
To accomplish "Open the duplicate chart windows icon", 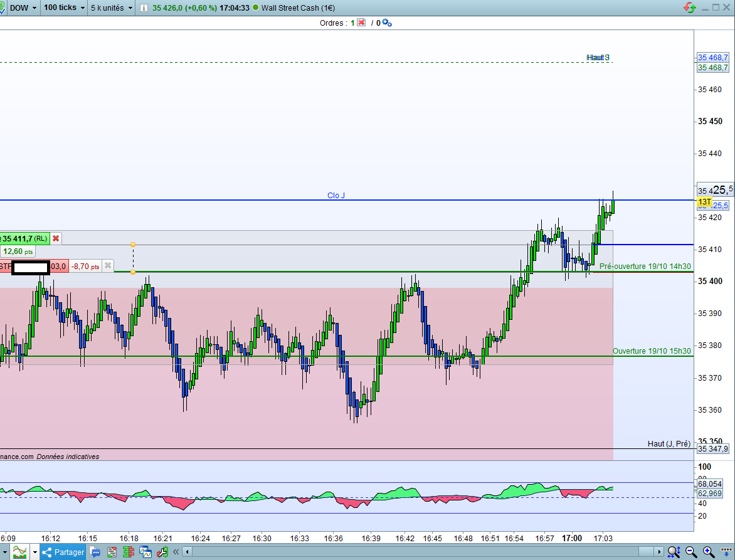I will pos(145,552).
